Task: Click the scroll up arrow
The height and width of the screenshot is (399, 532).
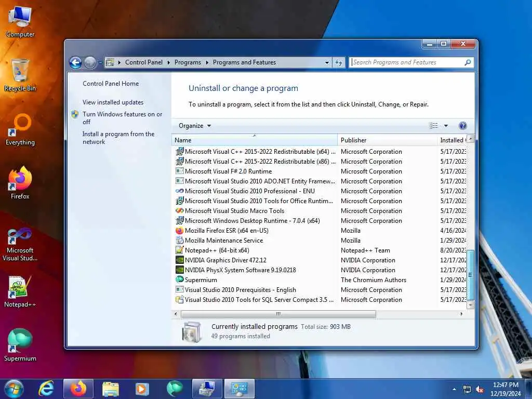Action: coord(470,139)
